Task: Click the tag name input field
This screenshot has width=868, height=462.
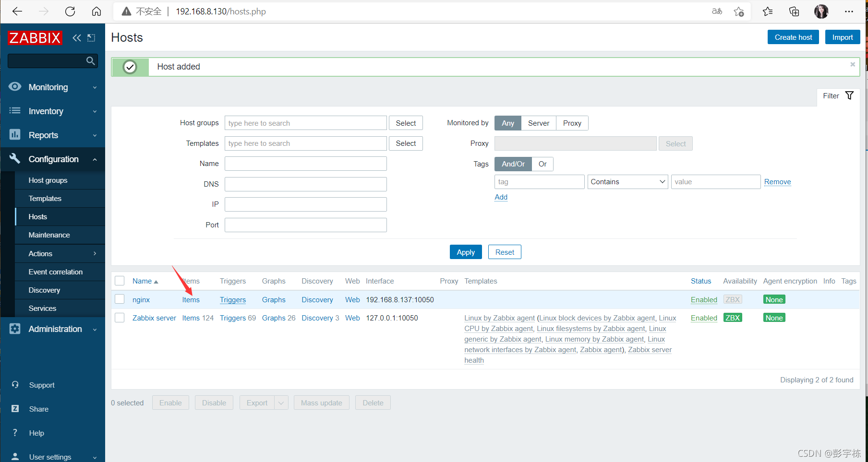Action: pyautogui.click(x=540, y=182)
